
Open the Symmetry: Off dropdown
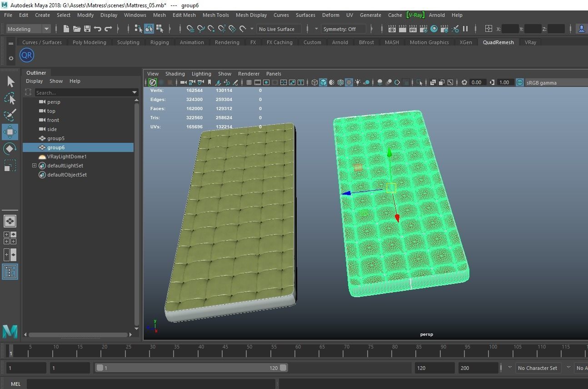[343, 29]
